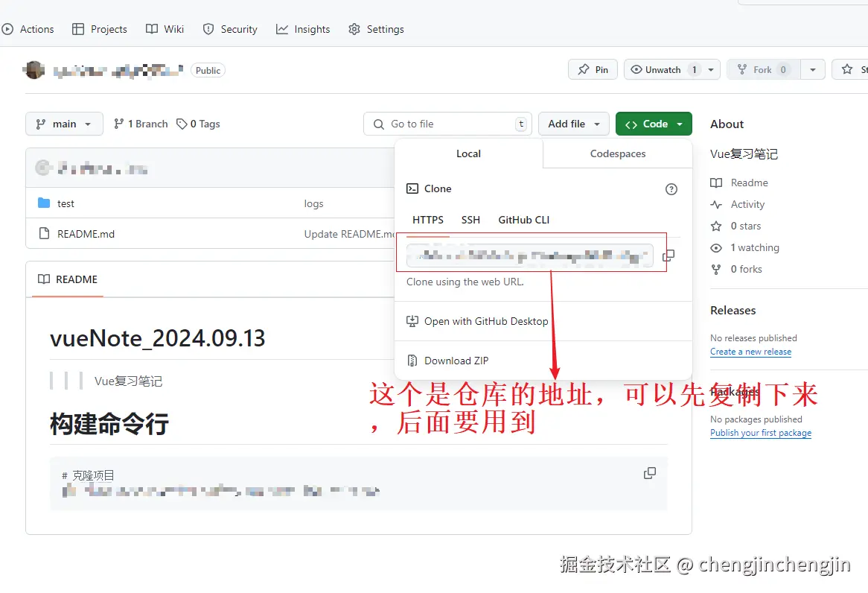
Task: Open the Add file dropdown
Action: coord(573,124)
